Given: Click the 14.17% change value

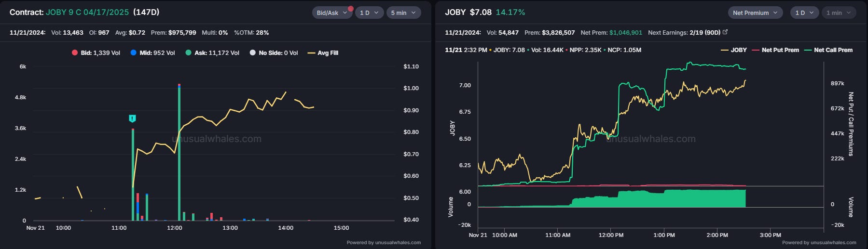Looking at the screenshot, I should point(510,13).
